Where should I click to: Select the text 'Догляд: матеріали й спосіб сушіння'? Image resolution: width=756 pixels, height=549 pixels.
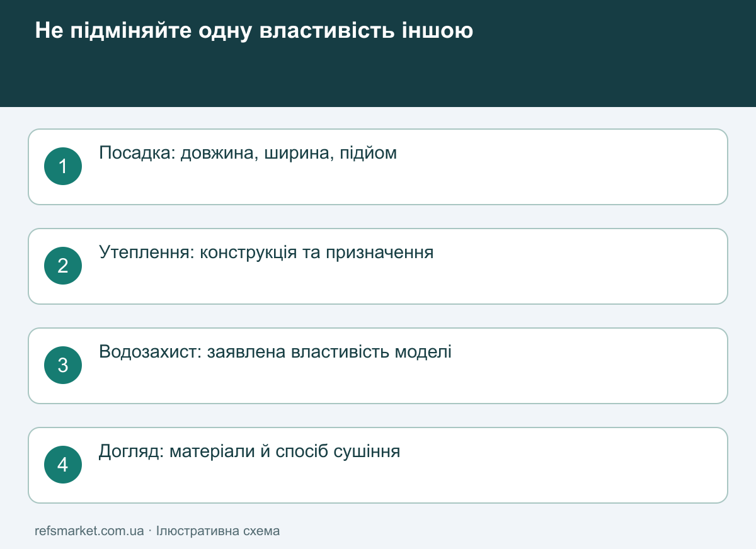pos(249,451)
